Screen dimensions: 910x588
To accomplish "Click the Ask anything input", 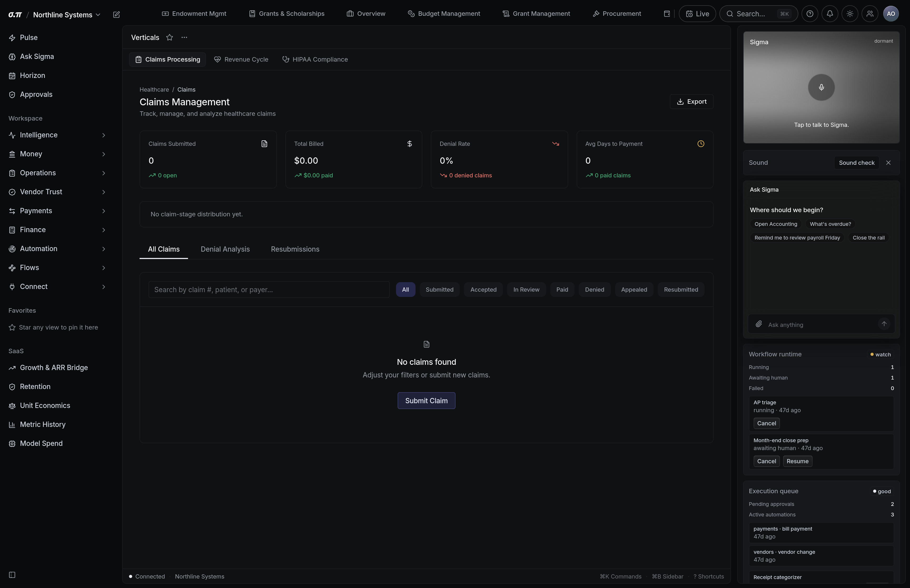I will pos(820,325).
